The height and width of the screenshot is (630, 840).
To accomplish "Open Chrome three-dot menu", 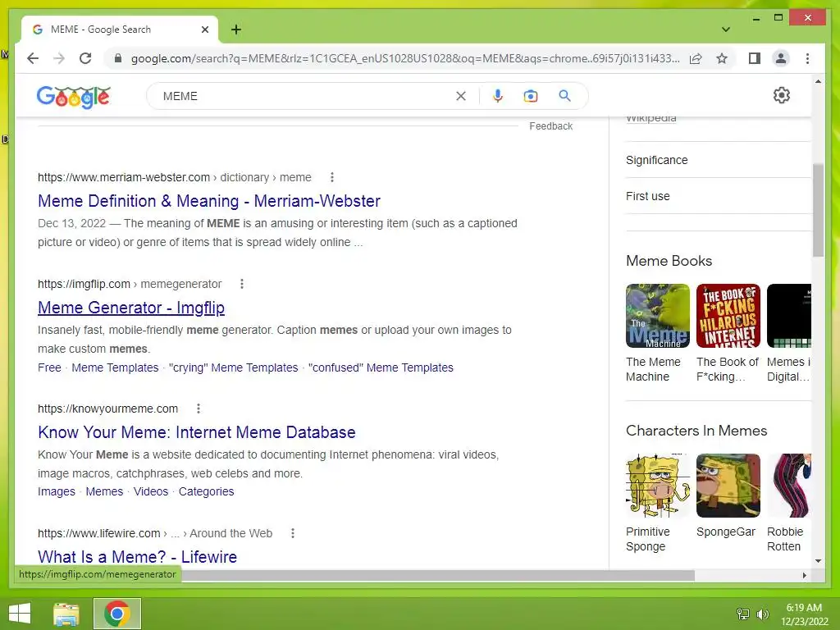I will coord(807,58).
